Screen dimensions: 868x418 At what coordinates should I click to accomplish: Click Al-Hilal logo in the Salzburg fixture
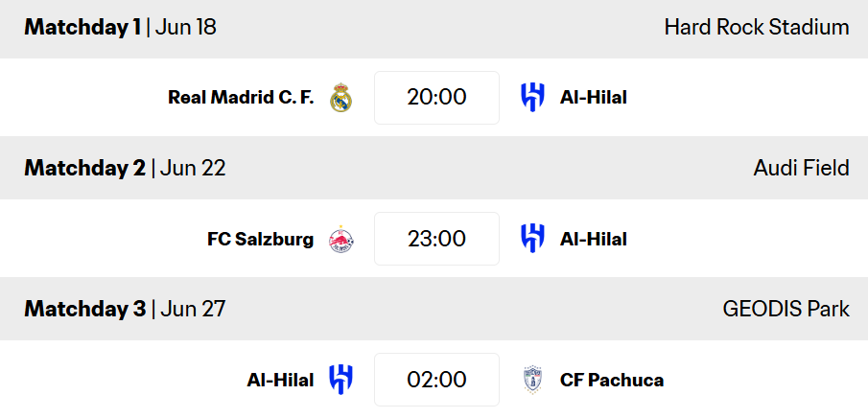tap(532, 239)
